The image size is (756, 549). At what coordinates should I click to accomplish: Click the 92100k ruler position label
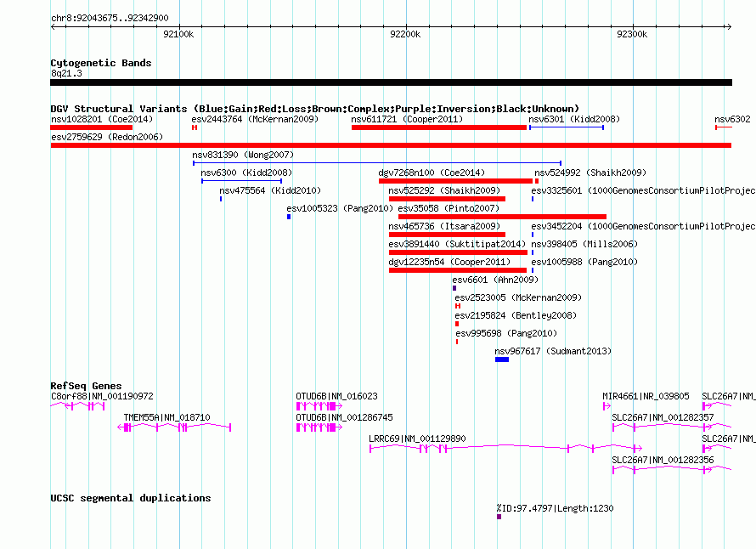click(x=178, y=34)
